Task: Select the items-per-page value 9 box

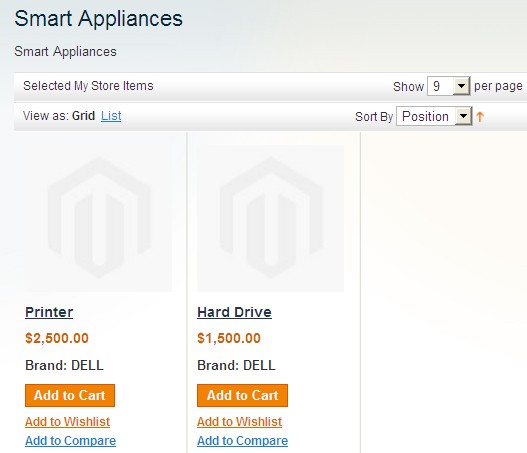Action: click(x=449, y=86)
